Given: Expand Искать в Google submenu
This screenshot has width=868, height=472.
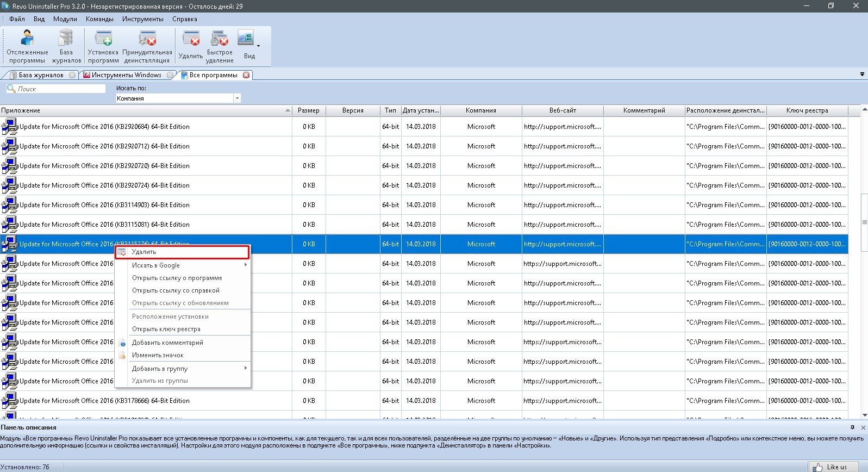Looking at the screenshot, I should tap(182, 265).
